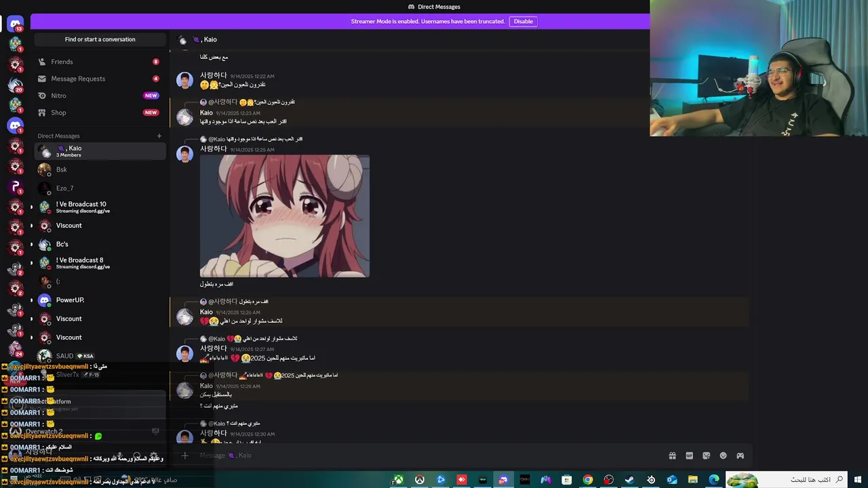Open the emoji picker
Viewport: 868px width, 488px height.
click(723, 455)
